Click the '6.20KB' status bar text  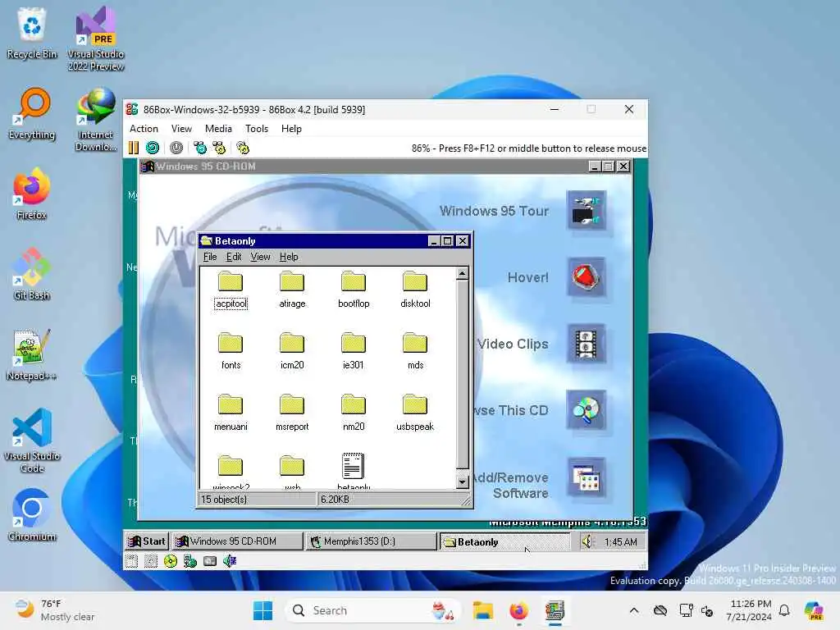pyautogui.click(x=335, y=500)
